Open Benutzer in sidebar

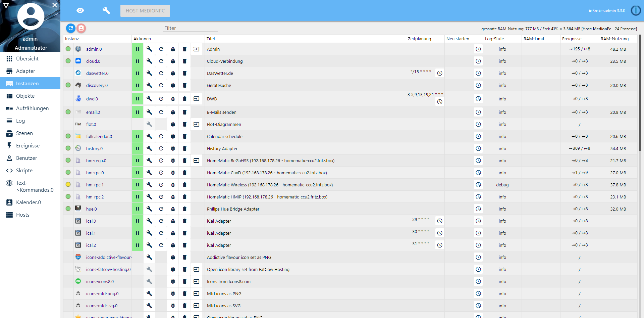pos(30,158)
